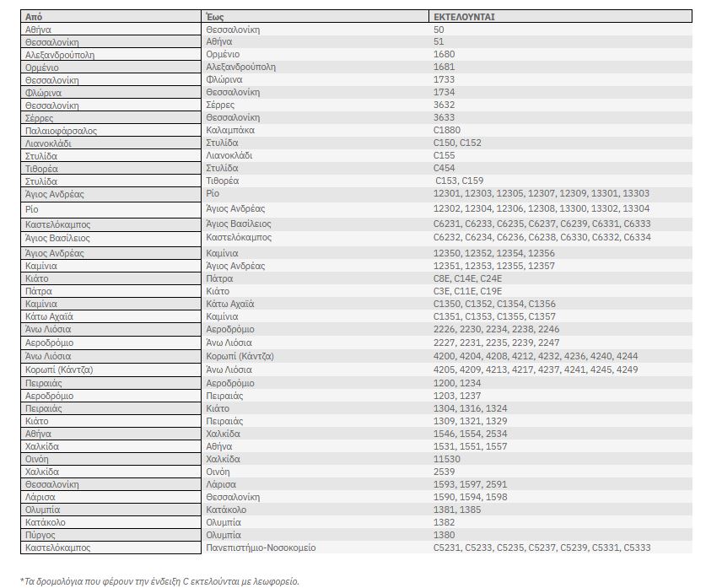Screen dimensions: 722x588
Task: Select 'Αλεξανδρούπολη' in the Από column
Action: (60, 54)
